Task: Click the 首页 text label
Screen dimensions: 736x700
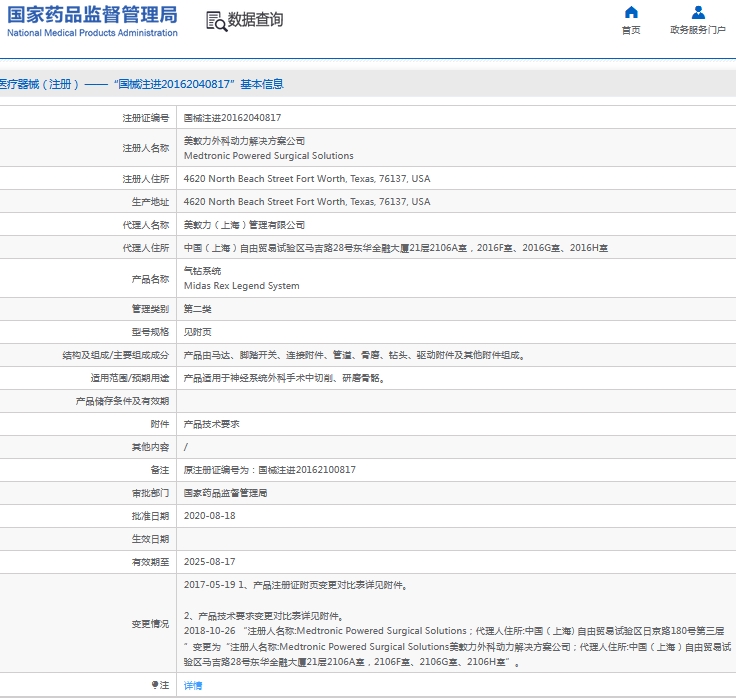Action: click(631, 30)
